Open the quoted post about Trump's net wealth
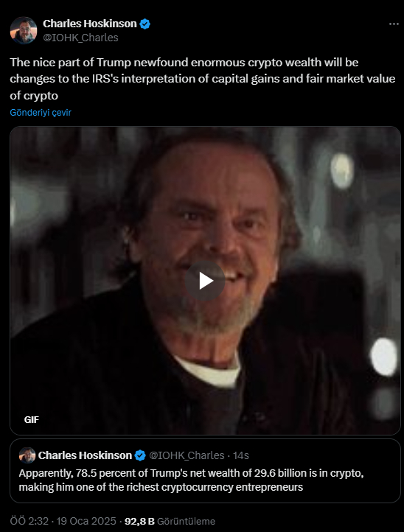The height and width of the screenshot is (532, 404). (x=205, y=471)
